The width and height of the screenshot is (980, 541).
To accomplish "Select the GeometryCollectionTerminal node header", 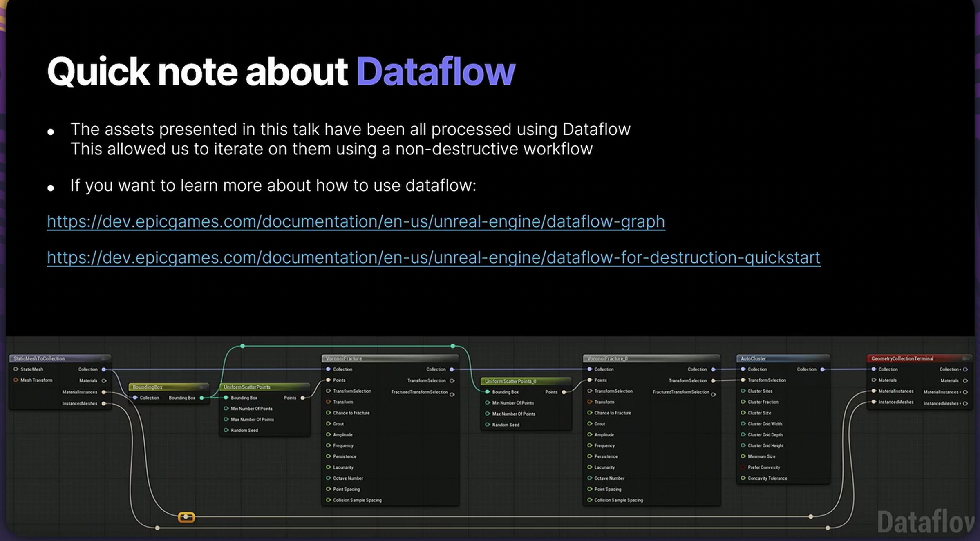I will coord(920,358).
